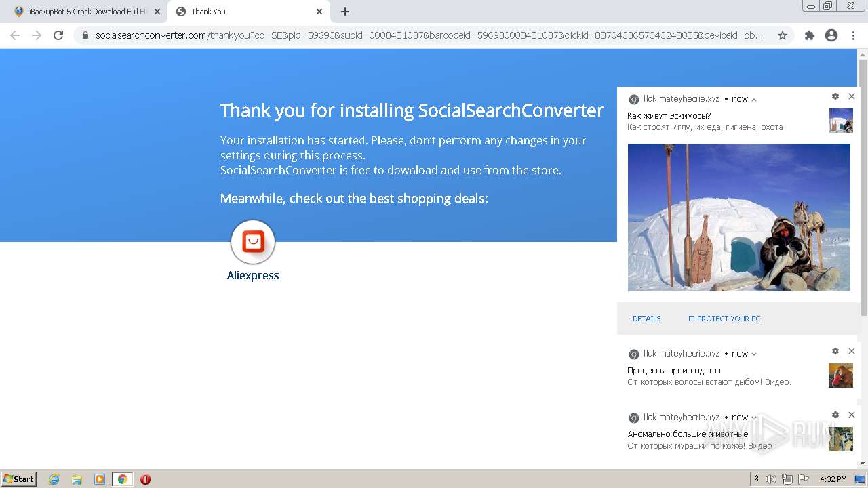Show hidden system tray icons
Viewport: 868px width, 488px height.
click(x=756, y=479)
